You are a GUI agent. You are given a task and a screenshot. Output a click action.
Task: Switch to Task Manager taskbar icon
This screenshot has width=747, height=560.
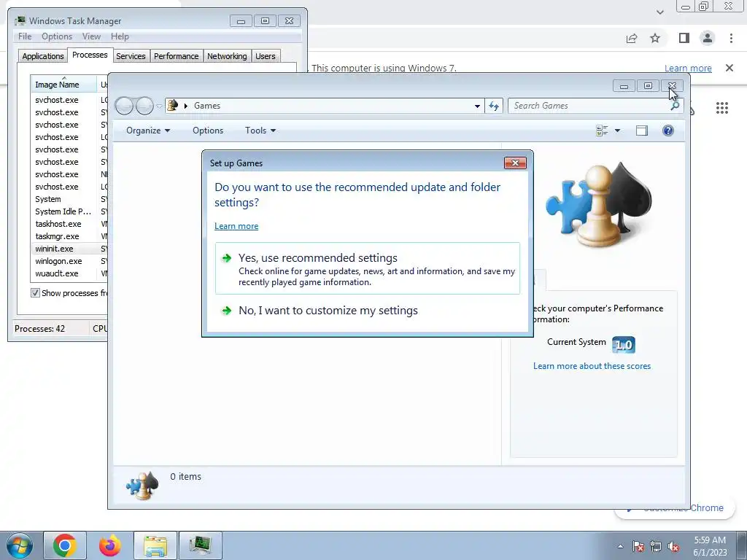(x=201, y=545)
